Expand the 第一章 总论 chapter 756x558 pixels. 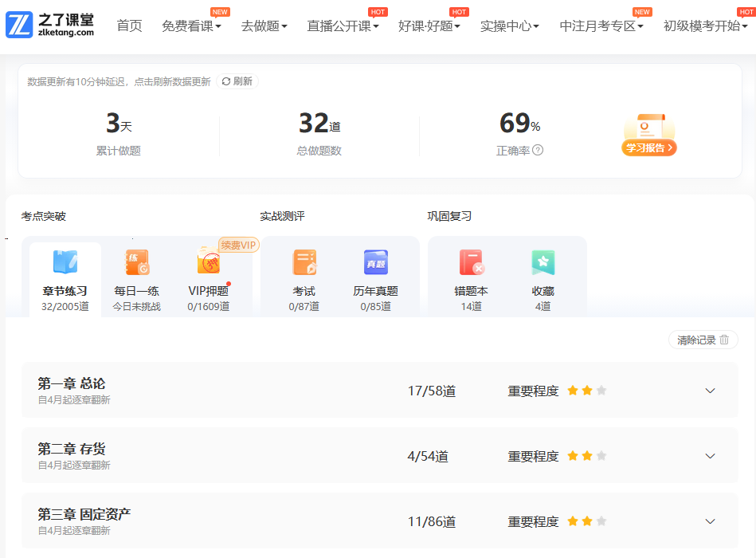point(711,391)
